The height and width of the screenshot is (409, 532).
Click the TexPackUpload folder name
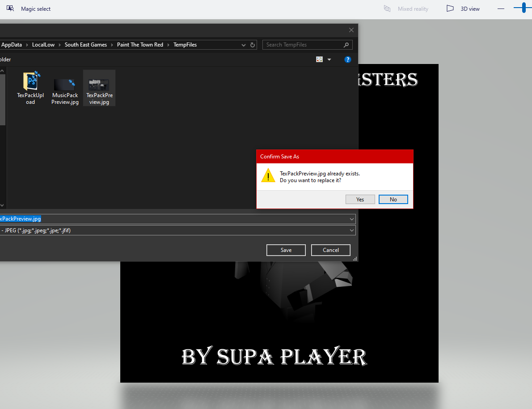tap(30, 98)
